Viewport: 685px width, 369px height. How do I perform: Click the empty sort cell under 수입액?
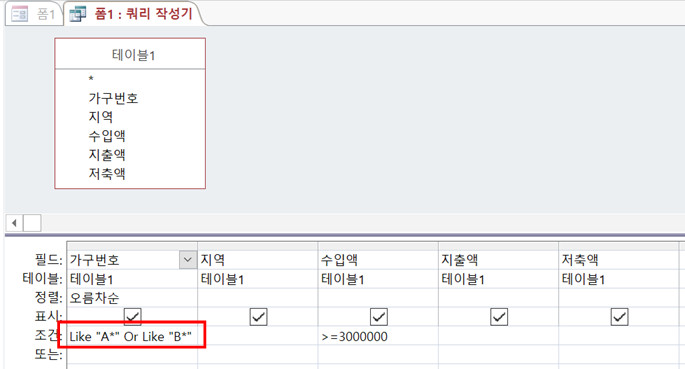click(x=378, y=298)
